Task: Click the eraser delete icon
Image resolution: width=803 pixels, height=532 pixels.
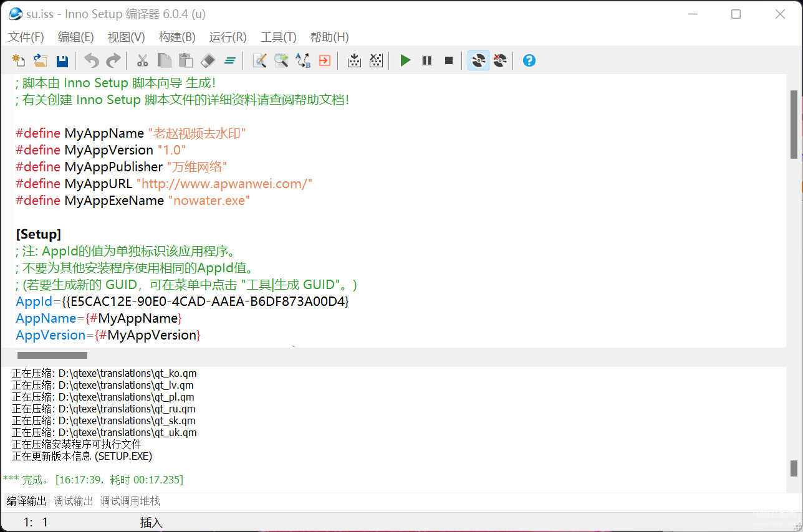Action: coord(208,60)
